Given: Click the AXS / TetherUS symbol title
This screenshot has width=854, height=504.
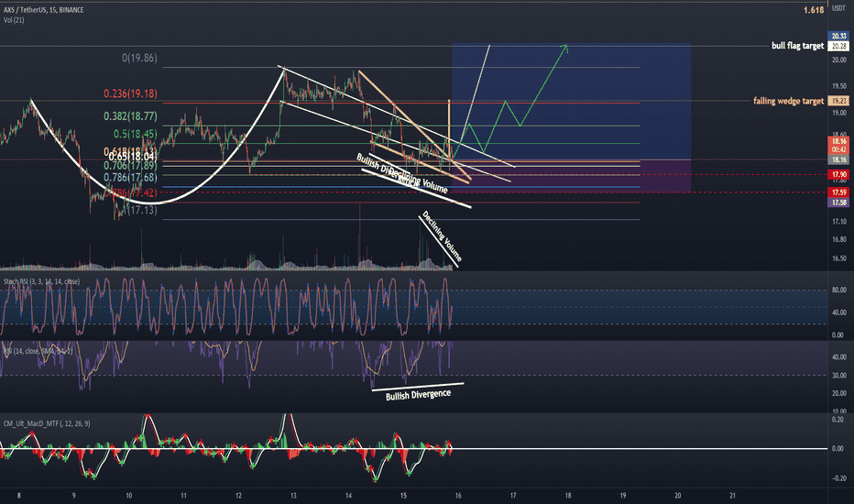Looking at the screenshot, I should point(44,10).
